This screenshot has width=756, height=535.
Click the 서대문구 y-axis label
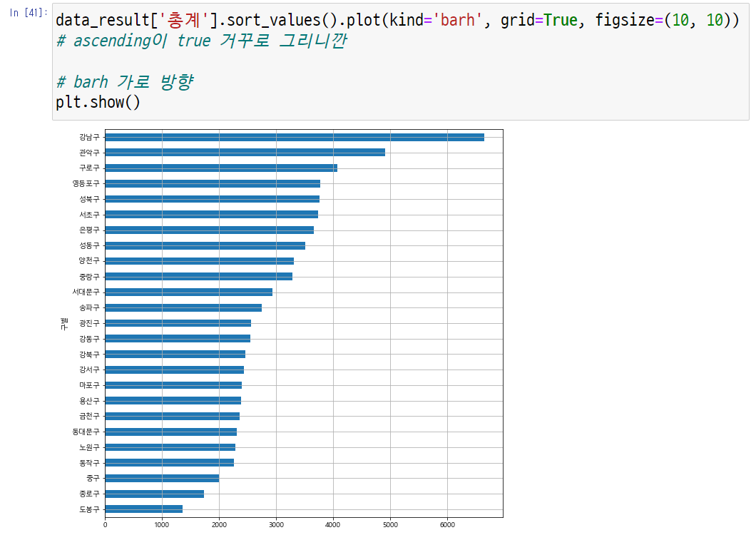[86, 292]
